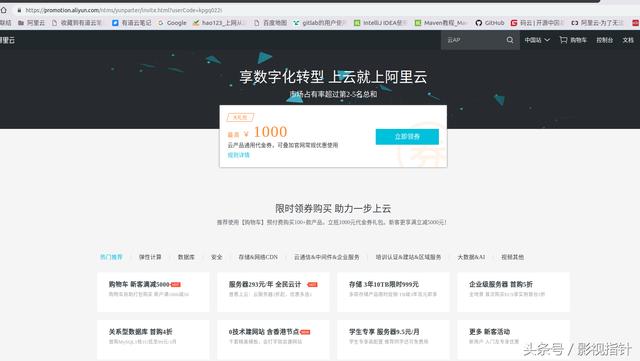The width and height of the screenshot is (640, 361).
Task: Open the 学生专享 服务器9.5元/月 card
Action: 393,339
